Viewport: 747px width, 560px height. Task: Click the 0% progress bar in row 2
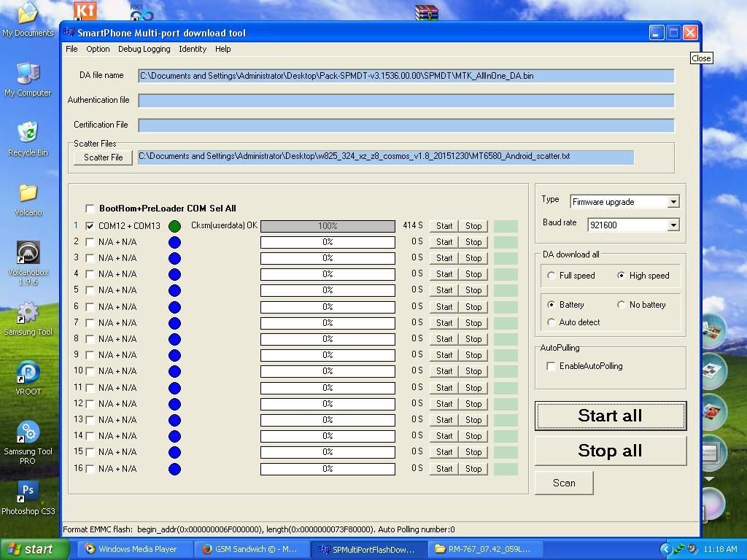click(328, 242)
